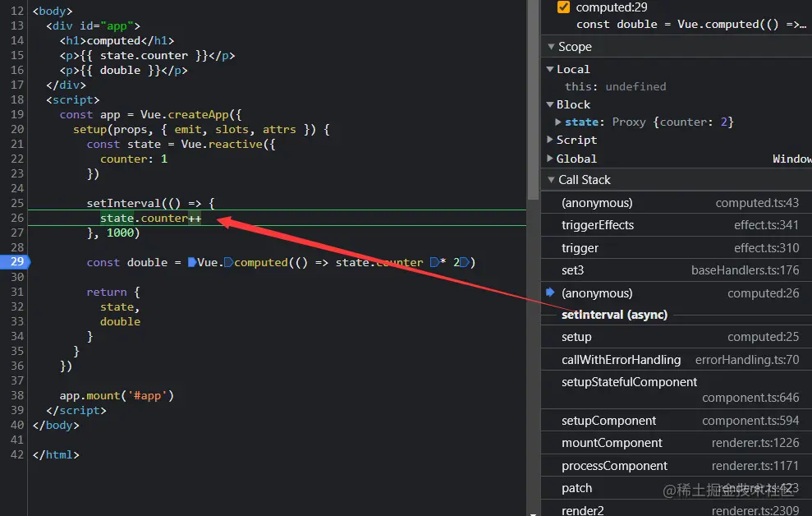Collapse the Call Stack section

[x=551, y=180]
